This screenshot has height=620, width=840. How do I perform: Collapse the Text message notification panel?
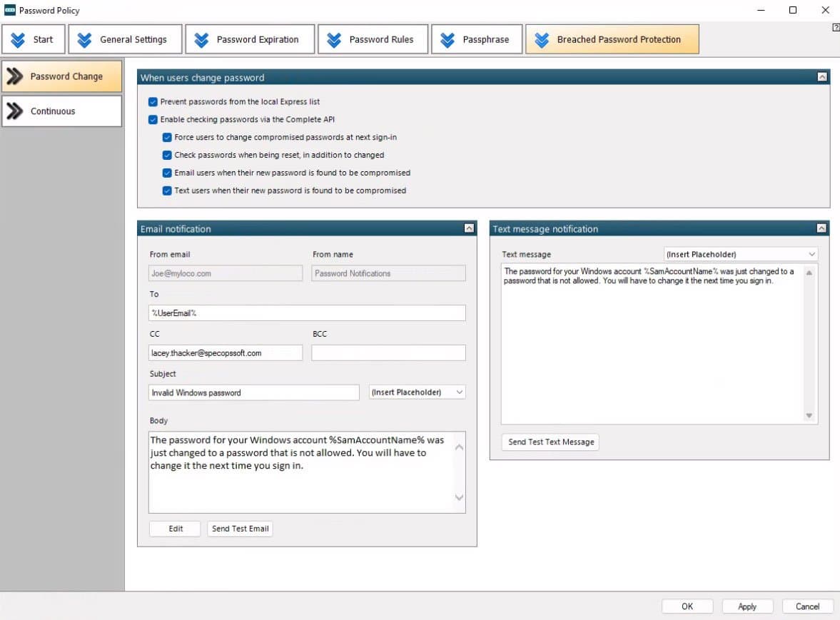[x=821, y=229]
